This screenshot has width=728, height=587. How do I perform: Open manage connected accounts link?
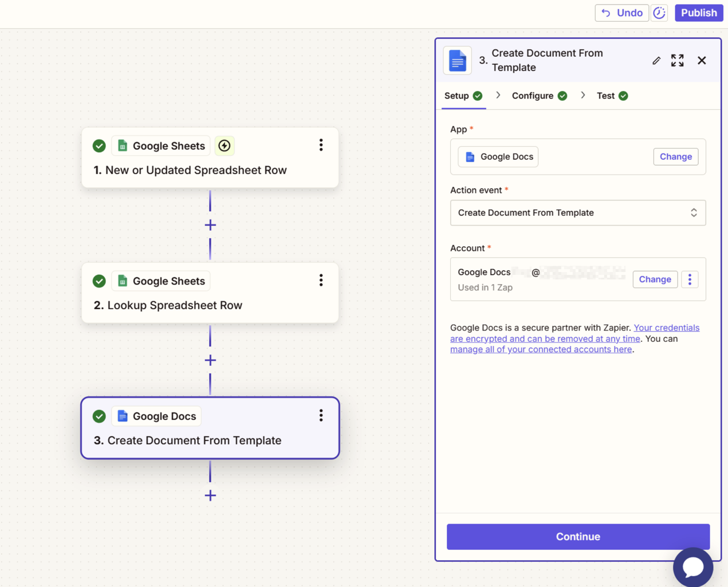pos(541,349)
